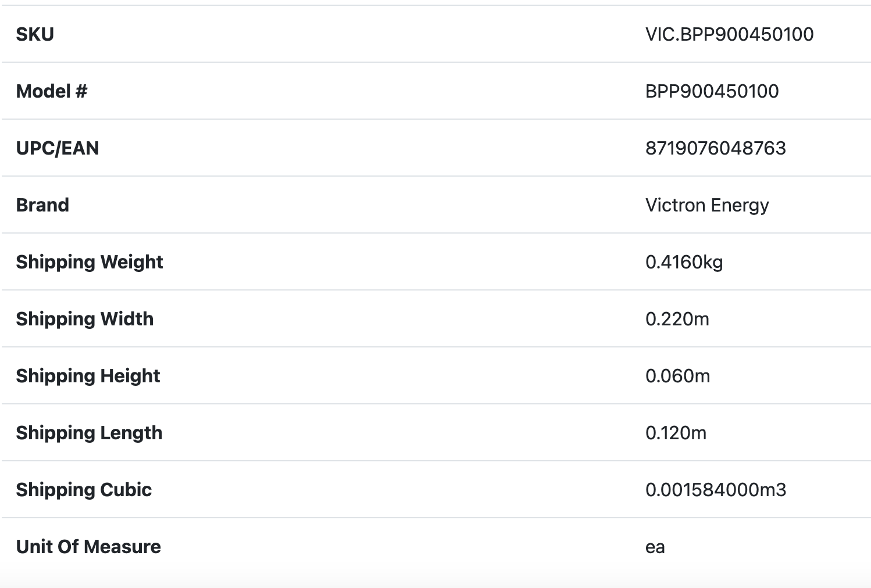
Task: Click the UPC/EAN label
Action: coord(58,148)
